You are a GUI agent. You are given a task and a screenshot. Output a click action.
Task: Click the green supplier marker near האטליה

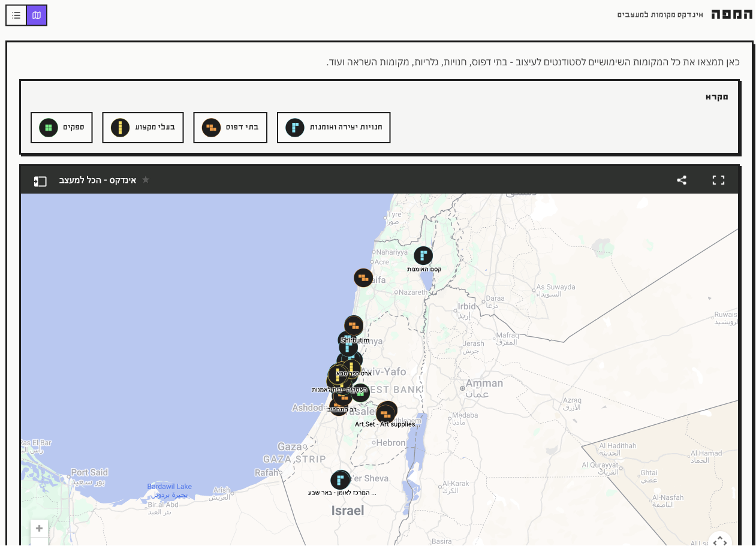click(x=360, y=393)
